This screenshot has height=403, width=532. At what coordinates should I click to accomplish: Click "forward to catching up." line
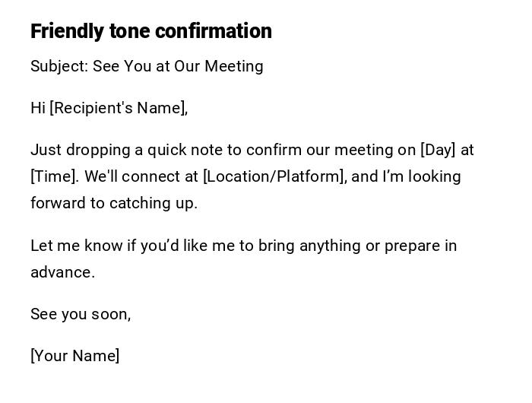click(114, 203)
